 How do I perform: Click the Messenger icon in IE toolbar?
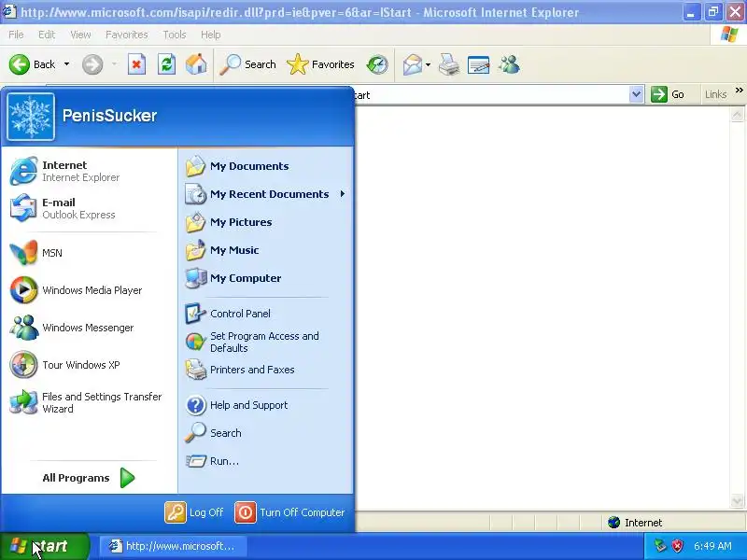(509, 64)
